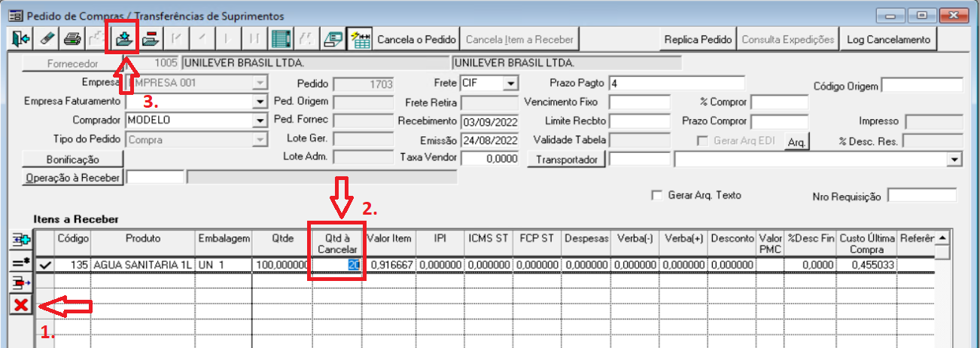Click the Bonificação button
The width and height of the screenshot is (980, 348).
(72, 160)
